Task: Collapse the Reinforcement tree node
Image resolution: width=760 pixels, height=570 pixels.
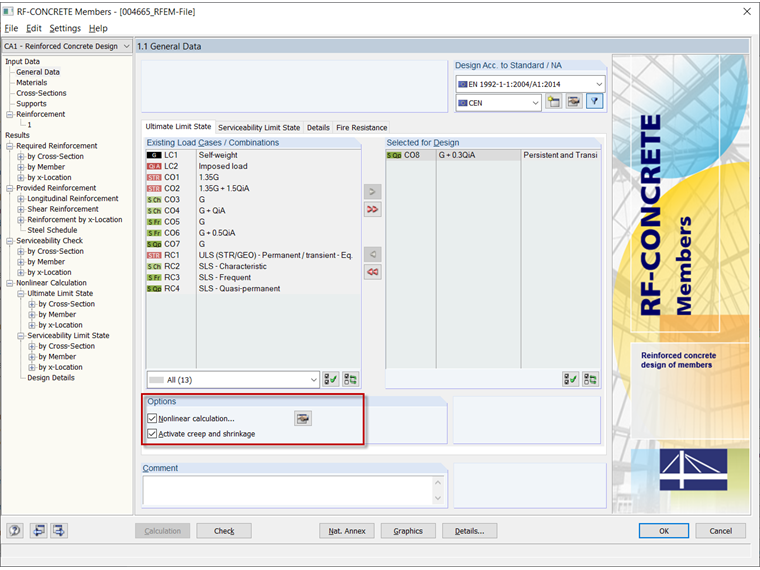Action: tap(9, 114)
